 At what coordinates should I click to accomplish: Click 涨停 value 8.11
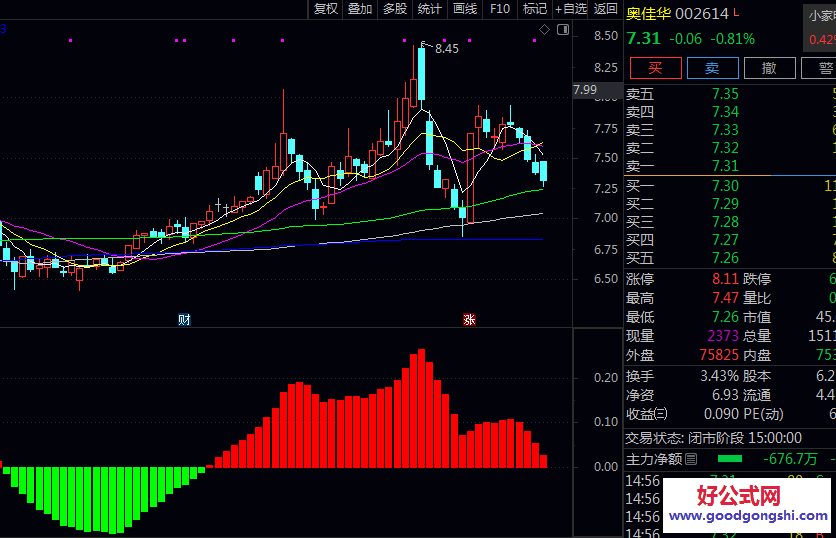[x=725, y=279]
